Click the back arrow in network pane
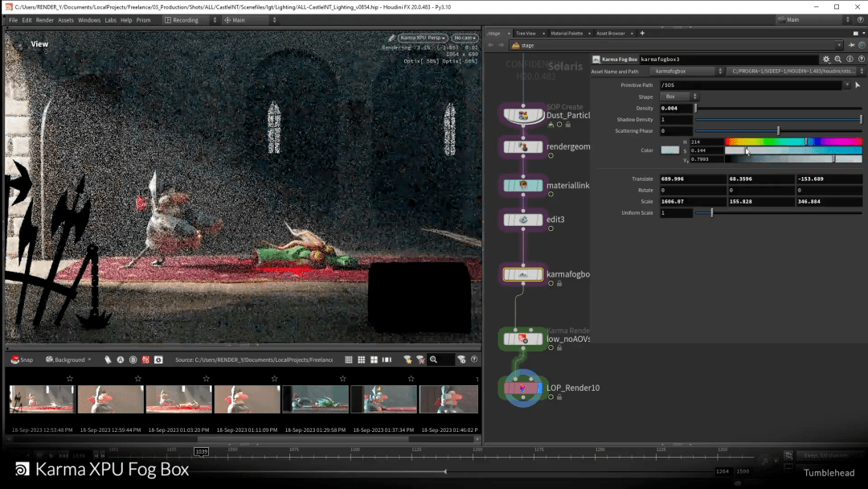This screenshot has height=489, width=868. tap(490, 45)
